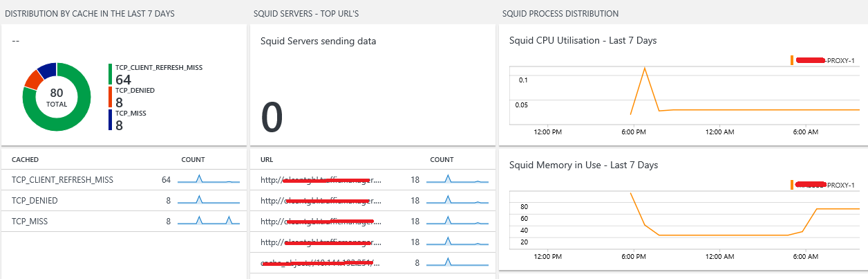Click the sparkline for the TCP_MISS row
Viewport: 868px width, 279px height.
(209, 222)
